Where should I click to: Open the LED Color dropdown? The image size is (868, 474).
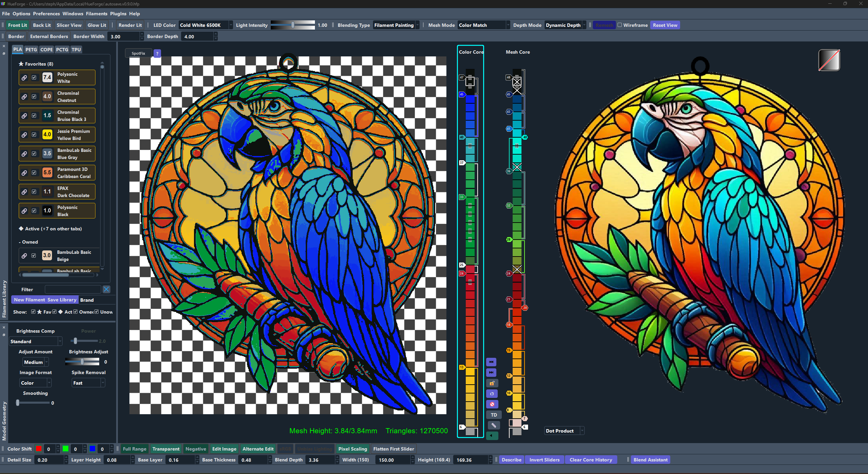[206, 25]
